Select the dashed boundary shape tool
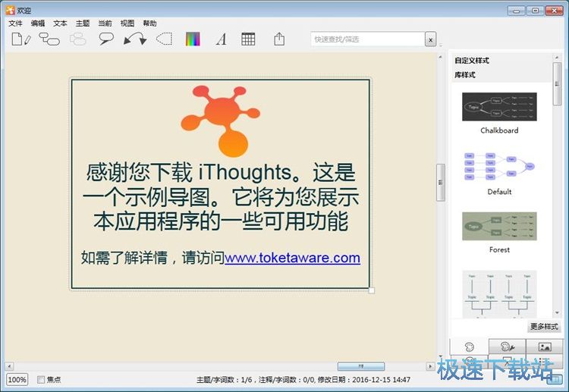Viewport: 569px width, 392px height. (x=164, y=39)
